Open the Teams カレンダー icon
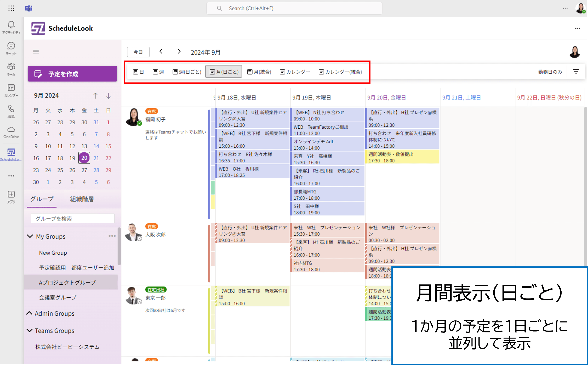 coord(11,89)
